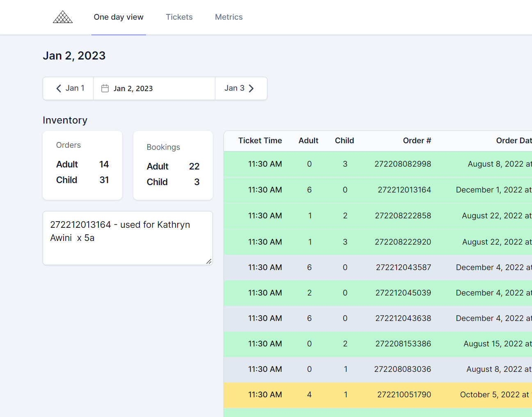Open the calendar icon date picker
The image size is (532, 417).
(x=105, y=88)
